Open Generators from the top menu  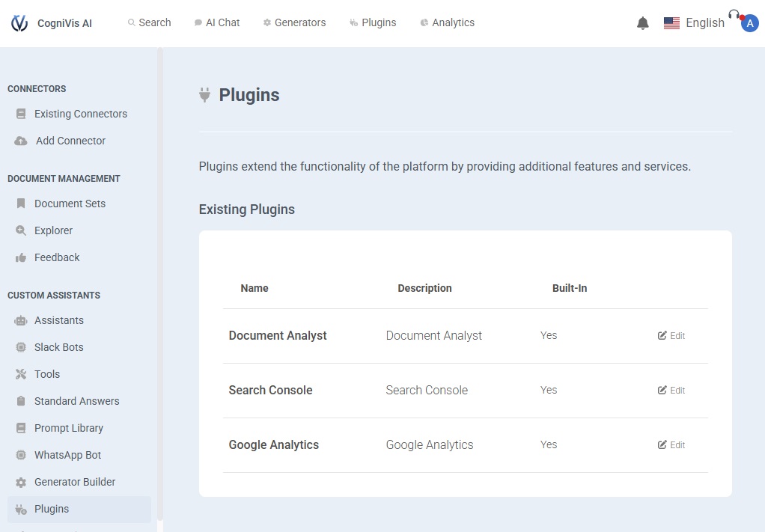(x=294, y=22)
